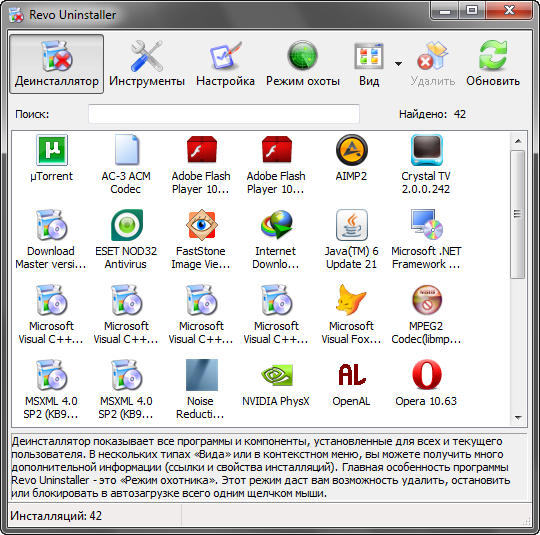This screenshot has height=535, width=540.
Task: Open Настройка settings from toolbar
Action: click(x=225, y=64)
